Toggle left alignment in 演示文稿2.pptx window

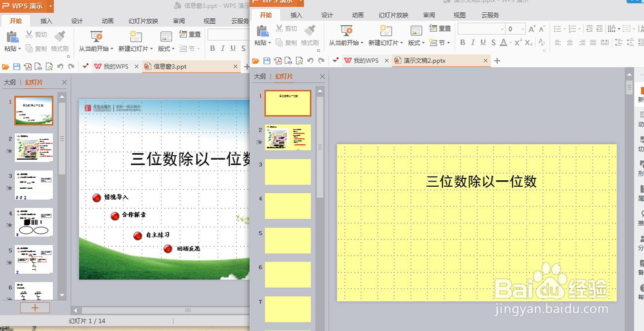(x=558, y=43)
